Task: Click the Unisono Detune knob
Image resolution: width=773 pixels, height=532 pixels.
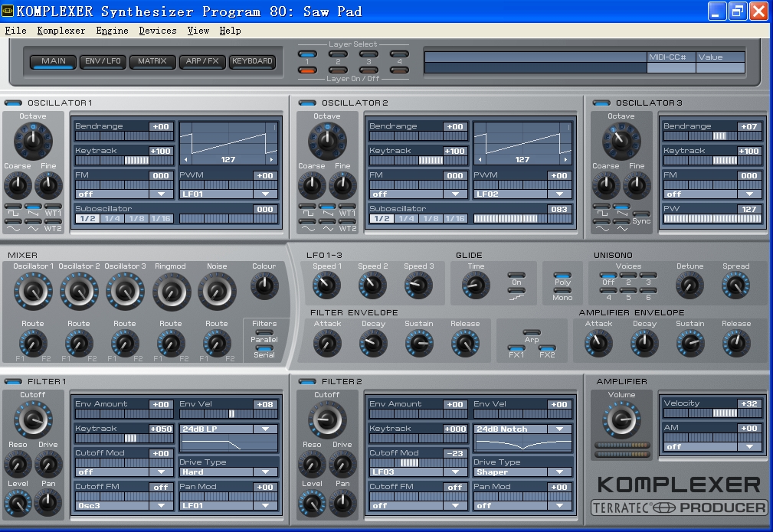Action: [689, 285]
